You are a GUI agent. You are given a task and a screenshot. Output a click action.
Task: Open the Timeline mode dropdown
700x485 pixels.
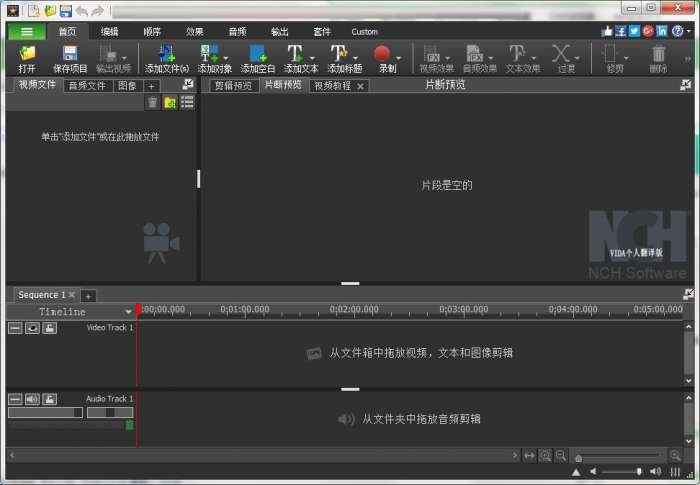128,312
